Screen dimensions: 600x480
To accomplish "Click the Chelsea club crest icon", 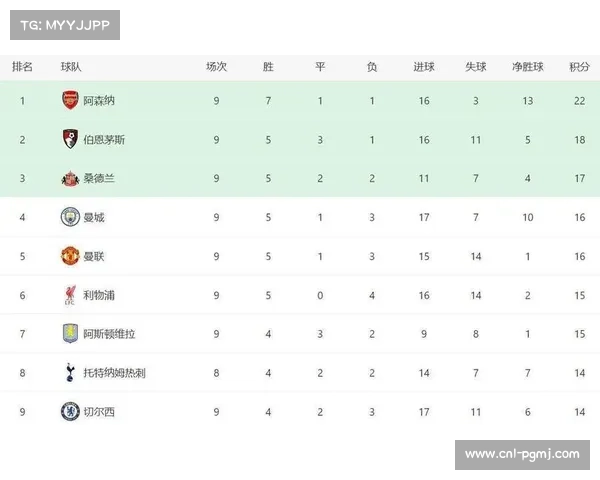I will click(70, 411).
